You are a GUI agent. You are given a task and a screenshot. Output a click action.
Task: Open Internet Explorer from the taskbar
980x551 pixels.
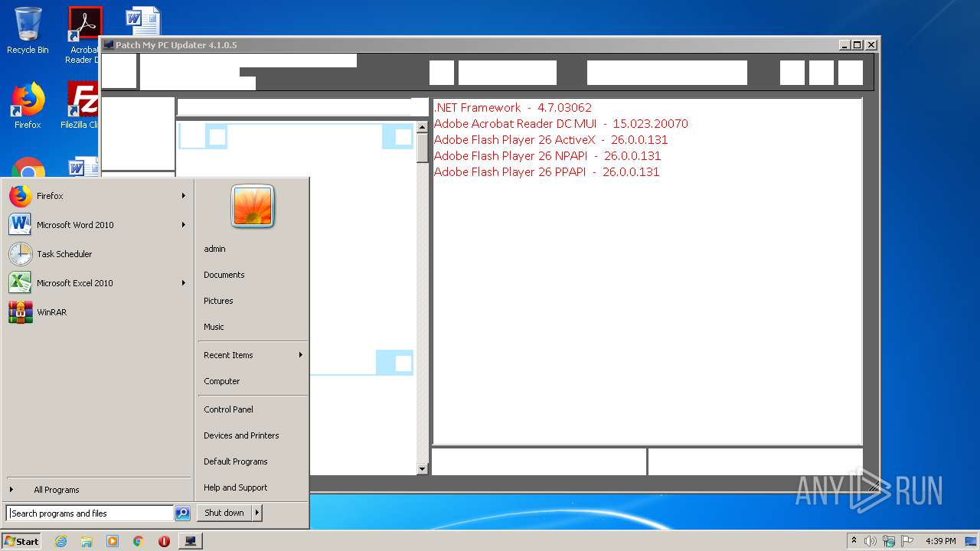[x=60, y=541]
